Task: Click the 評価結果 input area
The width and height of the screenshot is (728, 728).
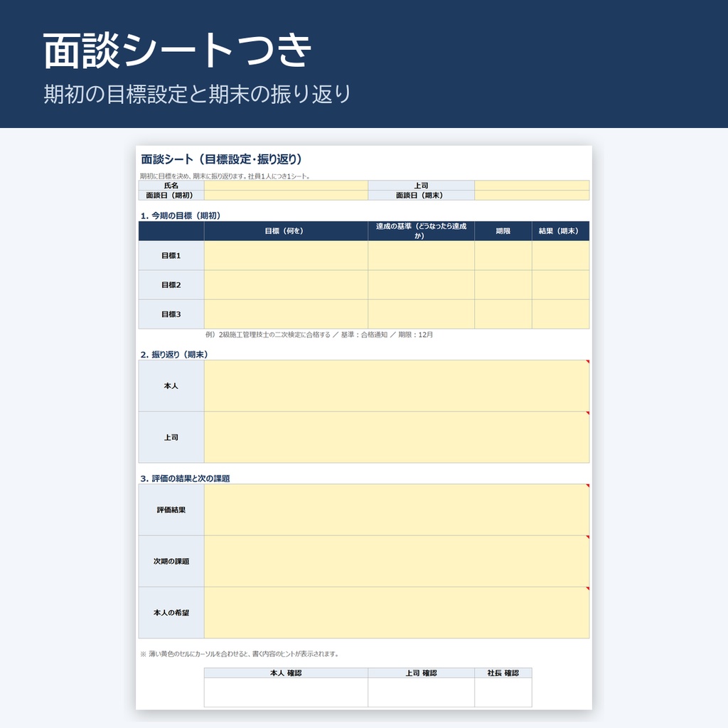Action: pos(397,510)
